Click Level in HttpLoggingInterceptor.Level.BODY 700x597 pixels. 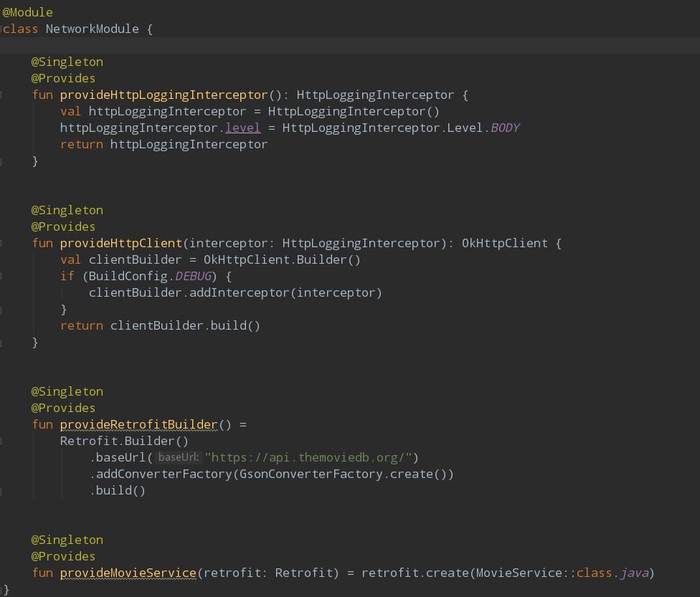465,128
